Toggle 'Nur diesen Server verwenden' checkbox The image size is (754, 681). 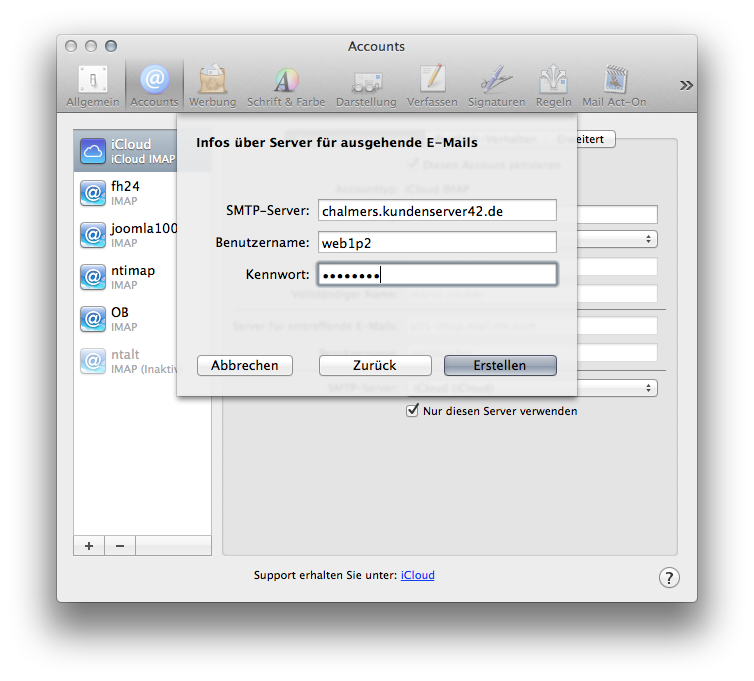(412, 411)
